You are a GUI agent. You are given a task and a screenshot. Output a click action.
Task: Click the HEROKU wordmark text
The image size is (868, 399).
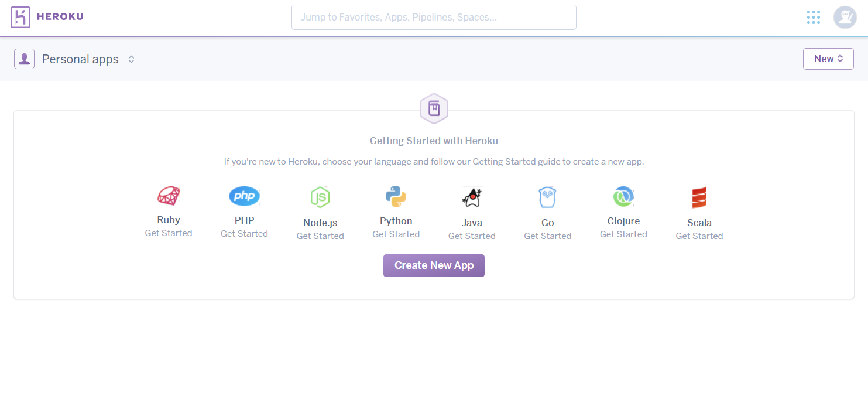60,17
